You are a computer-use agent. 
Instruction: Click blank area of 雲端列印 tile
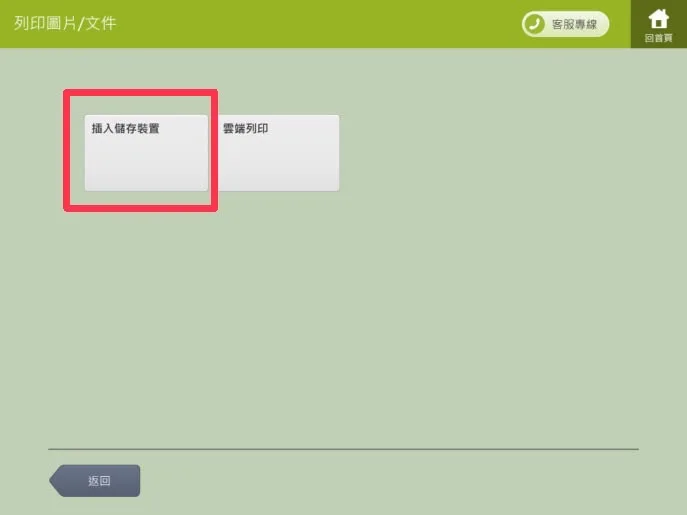(279, 164)
